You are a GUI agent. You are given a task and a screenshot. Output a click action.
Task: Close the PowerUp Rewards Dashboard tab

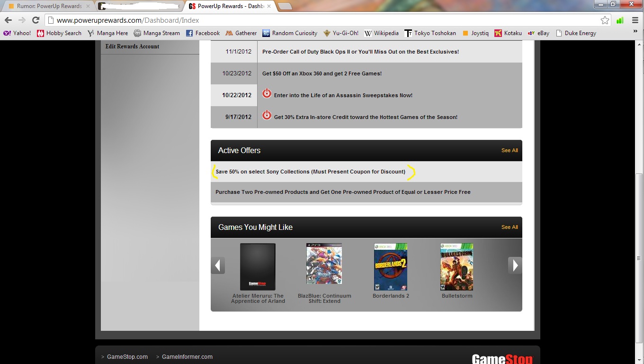[x=268, y=6]
